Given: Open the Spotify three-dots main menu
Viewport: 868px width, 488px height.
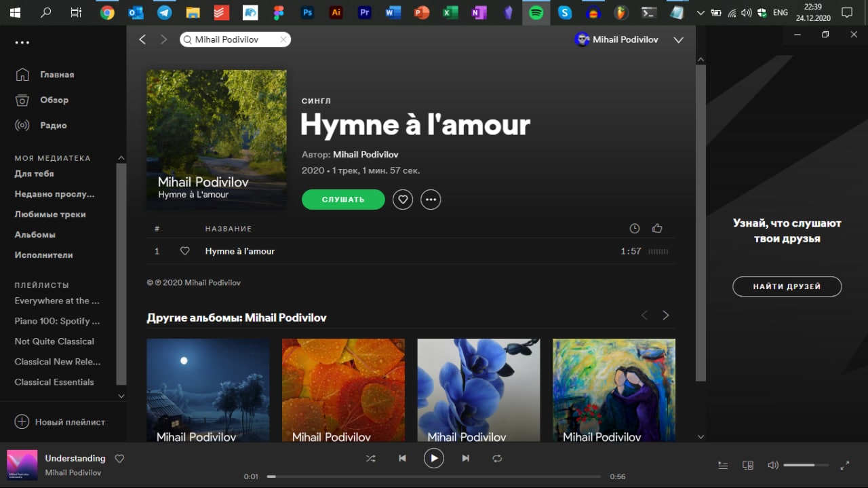Looking at the screenshot, I should [x=22, y=43].
